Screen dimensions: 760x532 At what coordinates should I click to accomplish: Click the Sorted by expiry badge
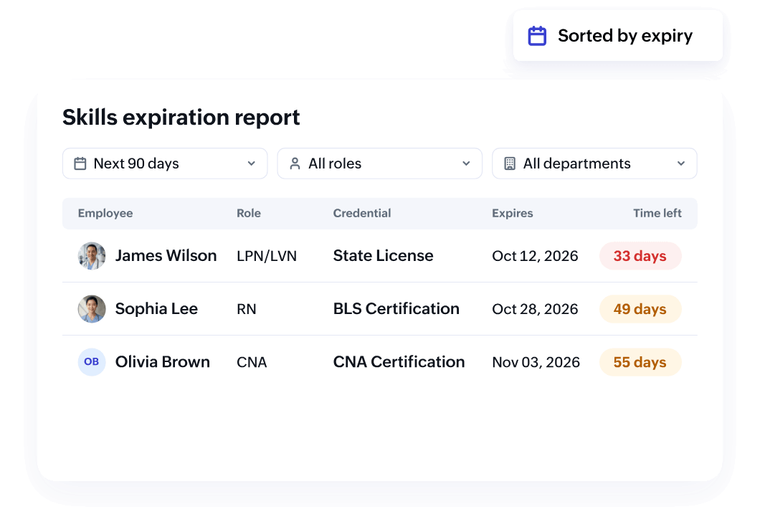tap(617, 36)
